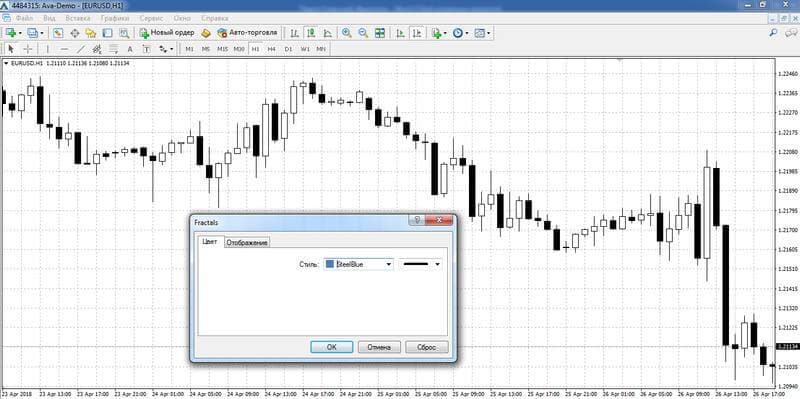The width and height of the screenshot is (800, 399).
Task: Switch chart to candlestick display icon
Action: [x=311, y=33]
